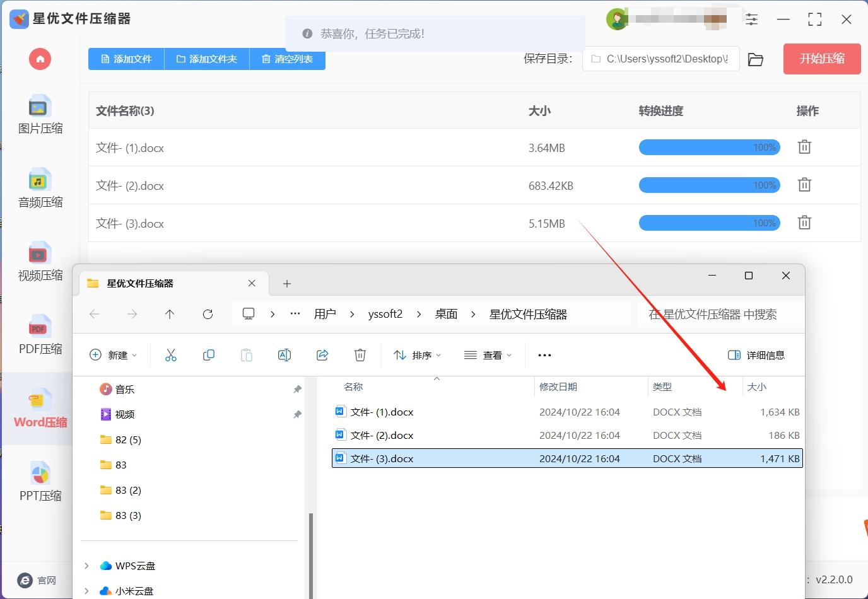Switch to PDF压缩 in sidebar
The width and height of the screenshot is (868, 599).
click(x=40, y=335)
